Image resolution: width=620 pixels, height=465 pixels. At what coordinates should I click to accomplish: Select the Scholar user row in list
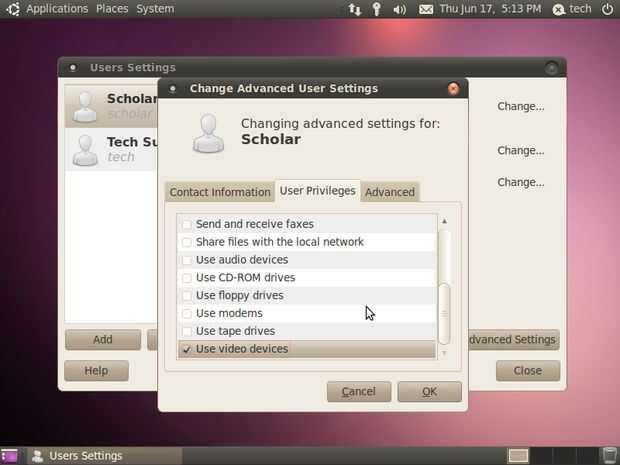[111, 107]
